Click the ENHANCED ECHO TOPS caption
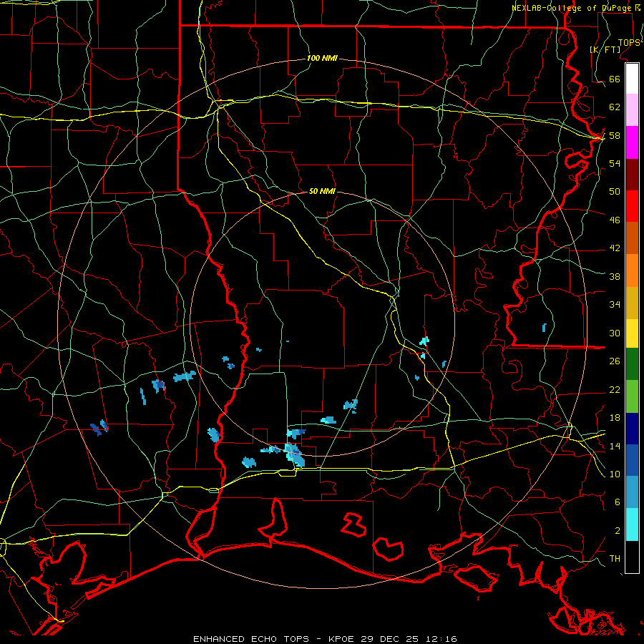 (x=251, y=639)
